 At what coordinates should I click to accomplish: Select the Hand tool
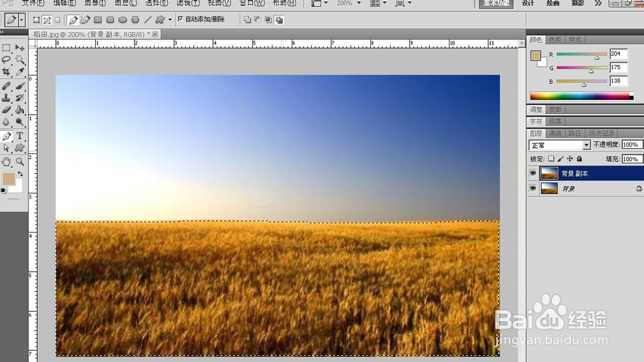pyautogui.click(x=6, y=162)
